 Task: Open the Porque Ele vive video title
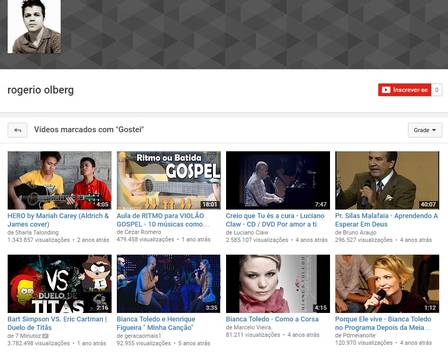(383, 323)
